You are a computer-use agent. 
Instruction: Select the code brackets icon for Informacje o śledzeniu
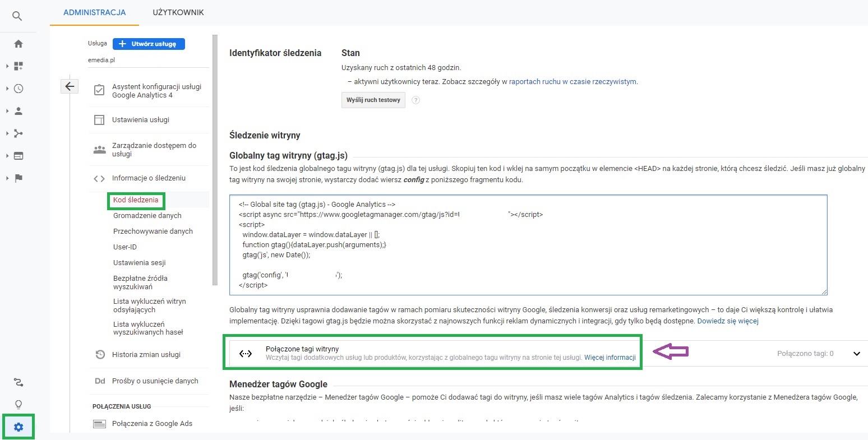coord(99,178)
